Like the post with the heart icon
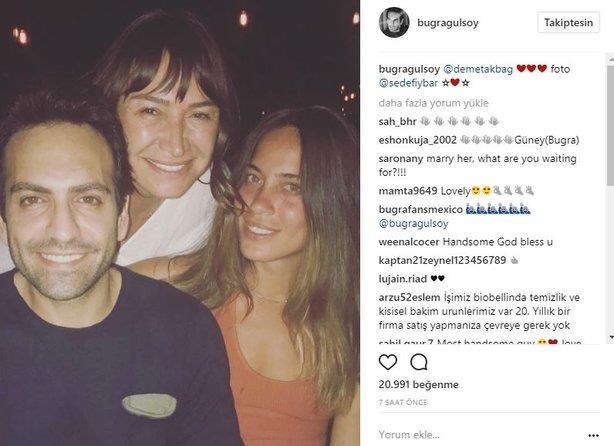 pyautogui.click(x=388, y=362)
